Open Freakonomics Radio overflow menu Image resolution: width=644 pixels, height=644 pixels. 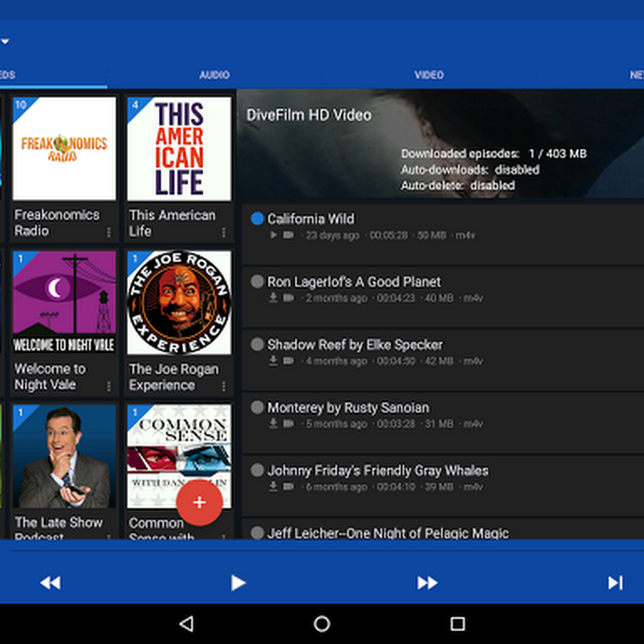coord(109,233)
